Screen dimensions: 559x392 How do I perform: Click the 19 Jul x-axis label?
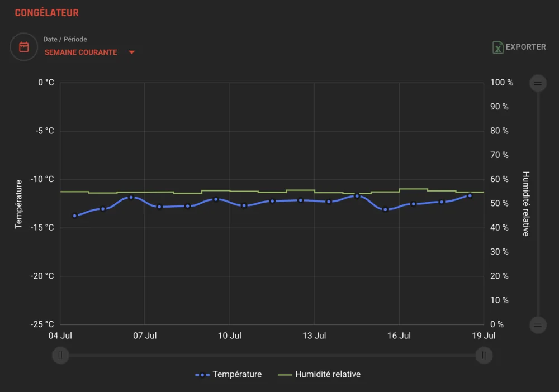point(484,336)
